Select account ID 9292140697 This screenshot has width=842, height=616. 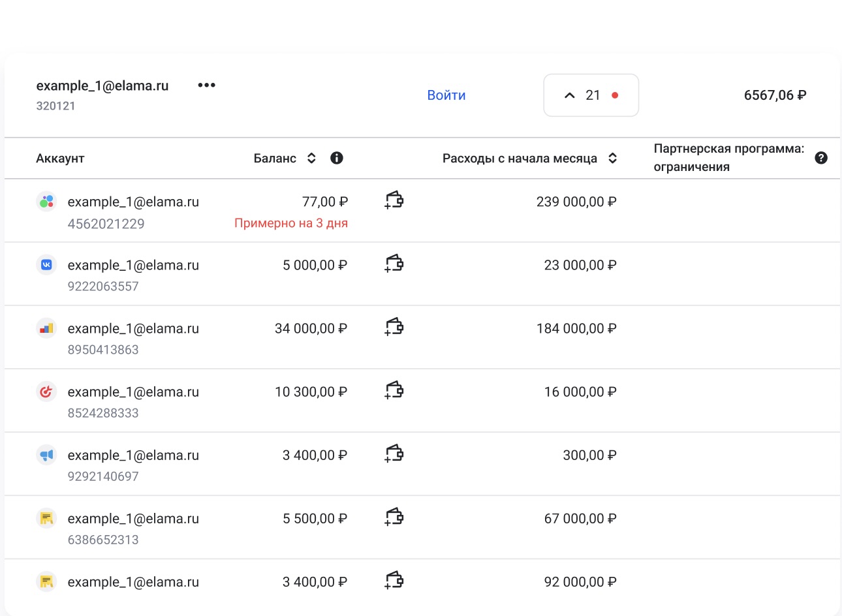[103, 476]
